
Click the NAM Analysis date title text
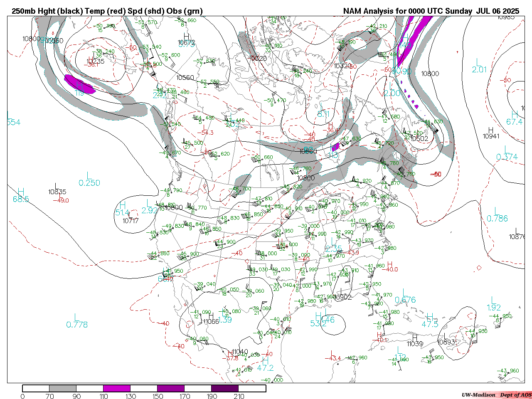[x=431, y=11]
